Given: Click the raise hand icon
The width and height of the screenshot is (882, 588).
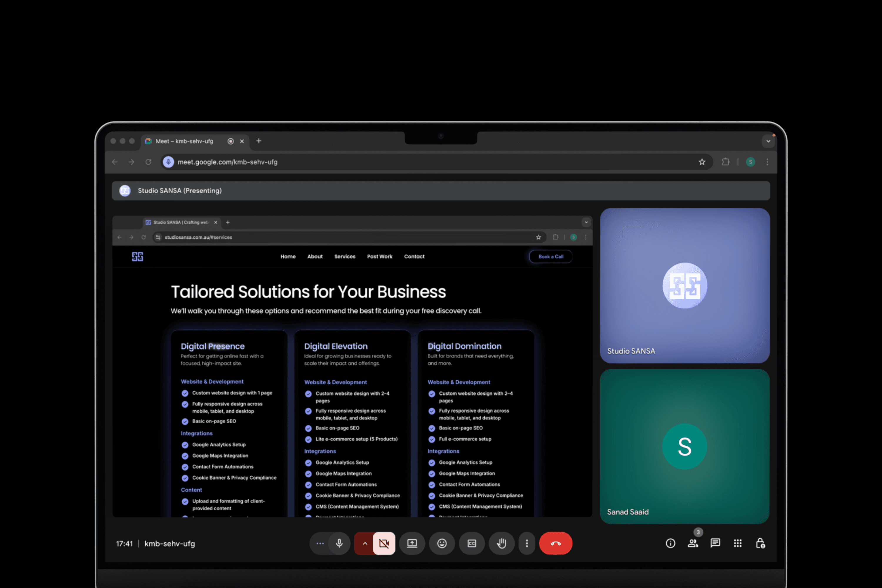Looking at the screenshot, I should pos(501,543).
